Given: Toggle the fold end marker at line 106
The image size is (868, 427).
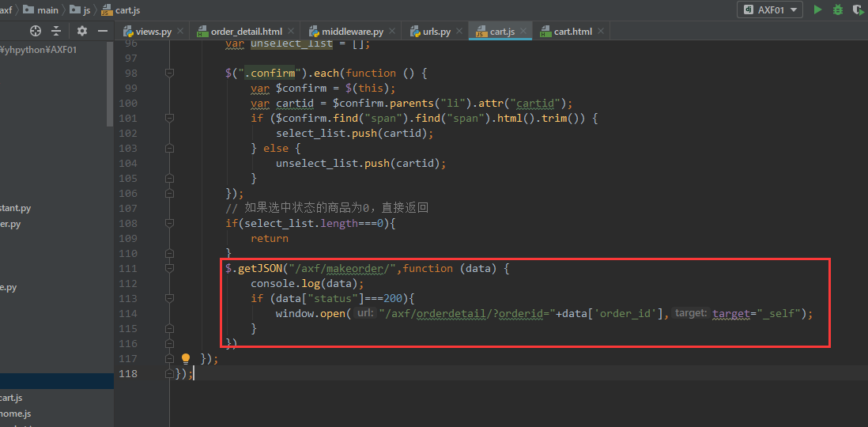Looking at the screenshot, I should click(x=170, y=193).
